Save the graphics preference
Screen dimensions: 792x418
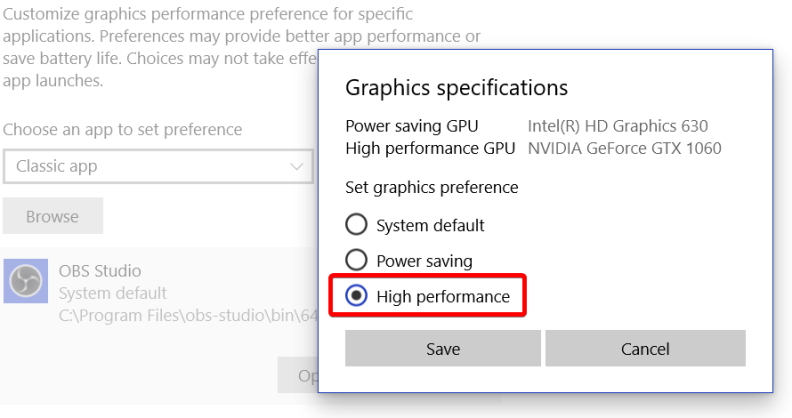[x=442, y=349]
